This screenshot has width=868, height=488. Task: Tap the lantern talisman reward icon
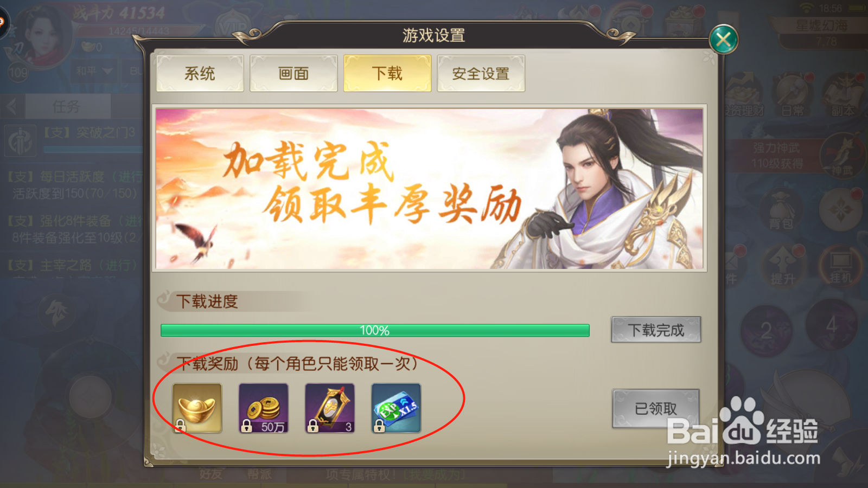click(330, 408)
